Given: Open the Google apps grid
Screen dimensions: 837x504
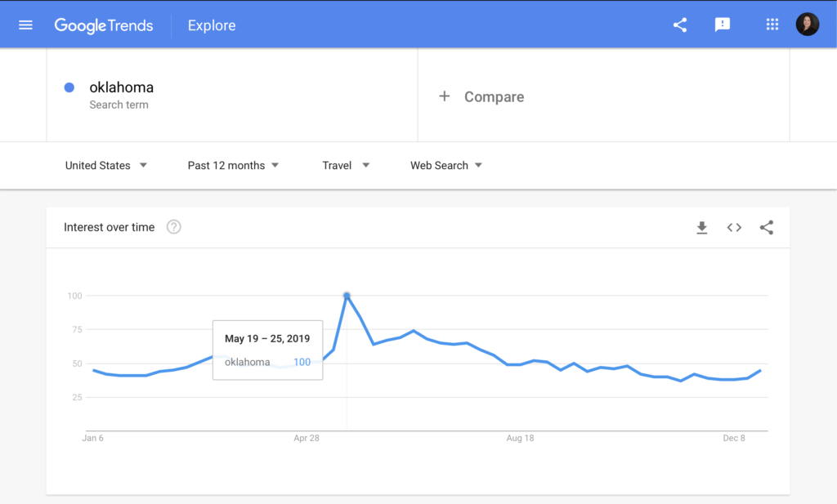Looking at the screenshot, I should click(x=772, y=25).
